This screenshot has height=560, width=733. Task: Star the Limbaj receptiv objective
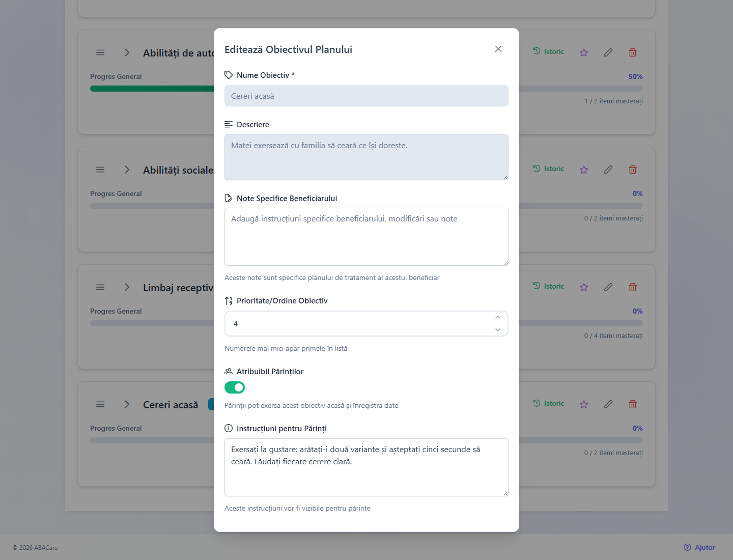[x=584, y=287]
